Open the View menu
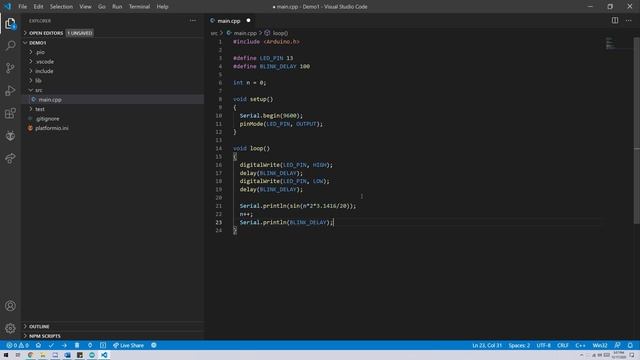 85,7
